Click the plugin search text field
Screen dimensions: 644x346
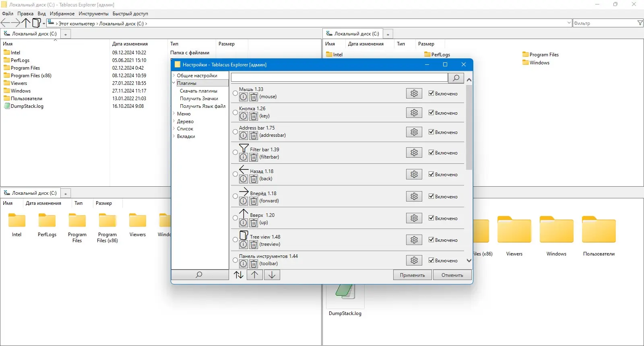339,77
